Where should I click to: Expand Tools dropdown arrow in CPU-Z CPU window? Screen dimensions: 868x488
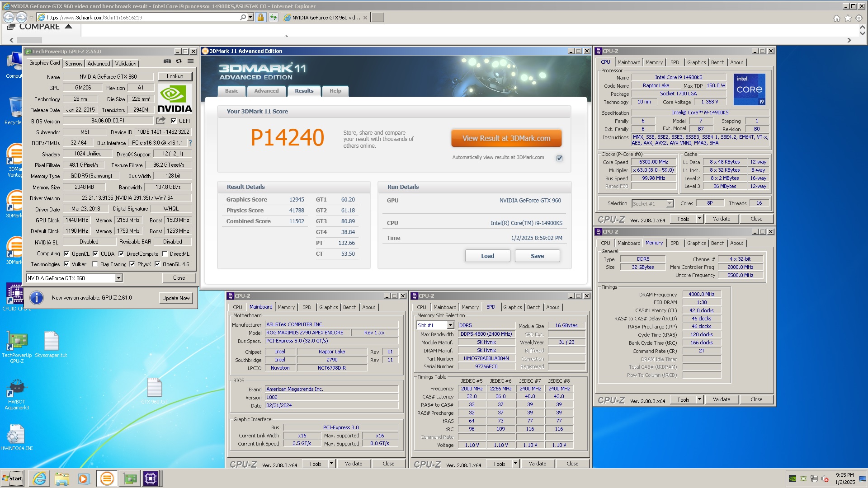tap(699, 219)
